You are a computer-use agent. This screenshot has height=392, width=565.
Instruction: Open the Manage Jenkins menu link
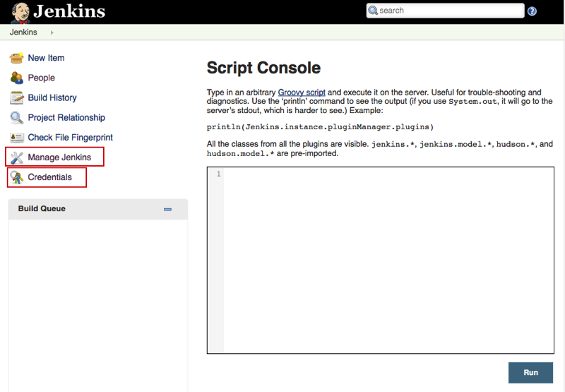59,157
